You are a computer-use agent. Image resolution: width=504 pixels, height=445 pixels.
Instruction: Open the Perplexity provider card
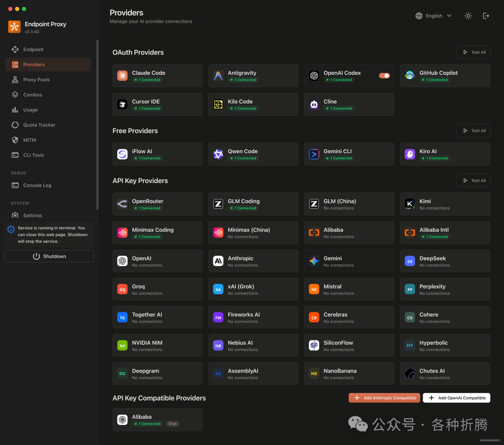(x=445, y=289)
